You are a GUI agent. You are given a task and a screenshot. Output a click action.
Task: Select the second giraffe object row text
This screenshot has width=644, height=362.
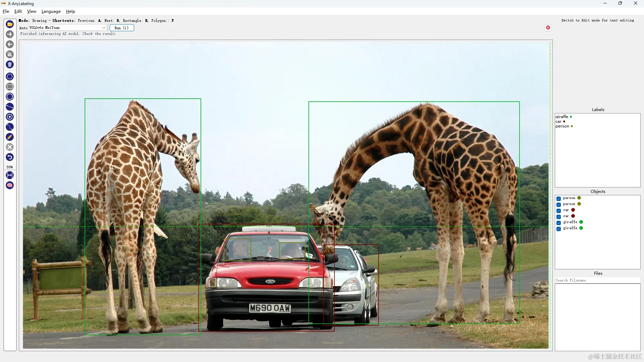tap(570, 228)
